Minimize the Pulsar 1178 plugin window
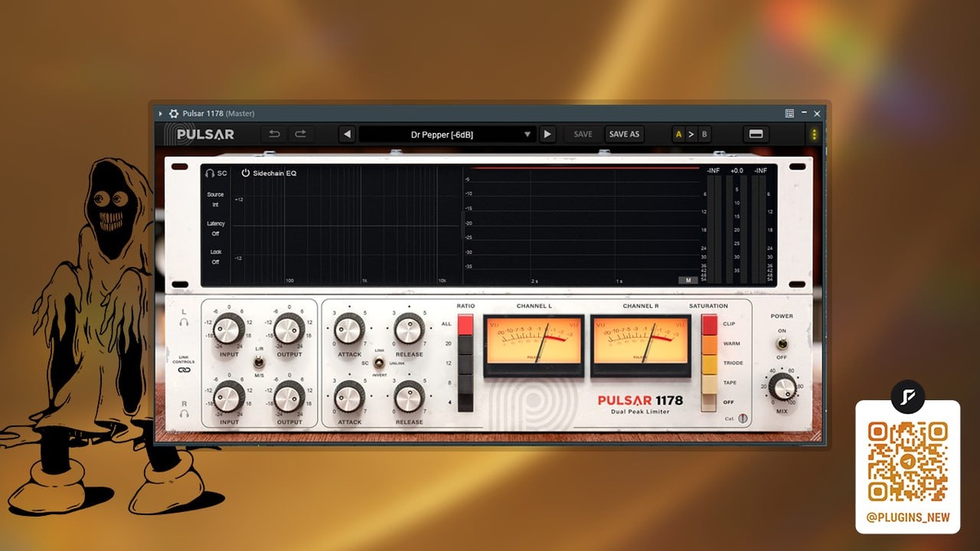This screenshot has height=551, width=980. click(804, 113)
